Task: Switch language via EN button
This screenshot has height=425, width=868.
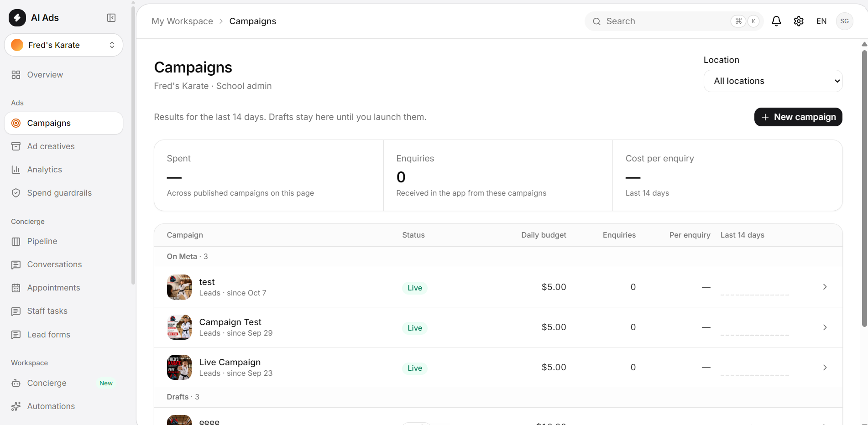Action: [x=821, y=21]
